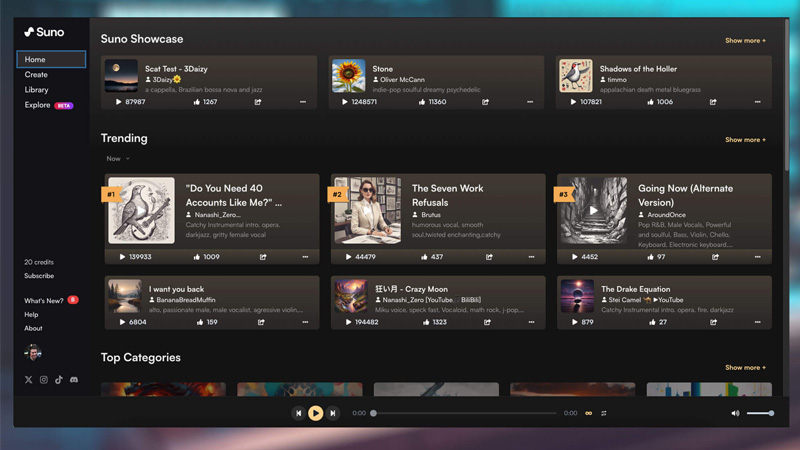
Task: Open the I want you back song title
Action: click(177, 289)
